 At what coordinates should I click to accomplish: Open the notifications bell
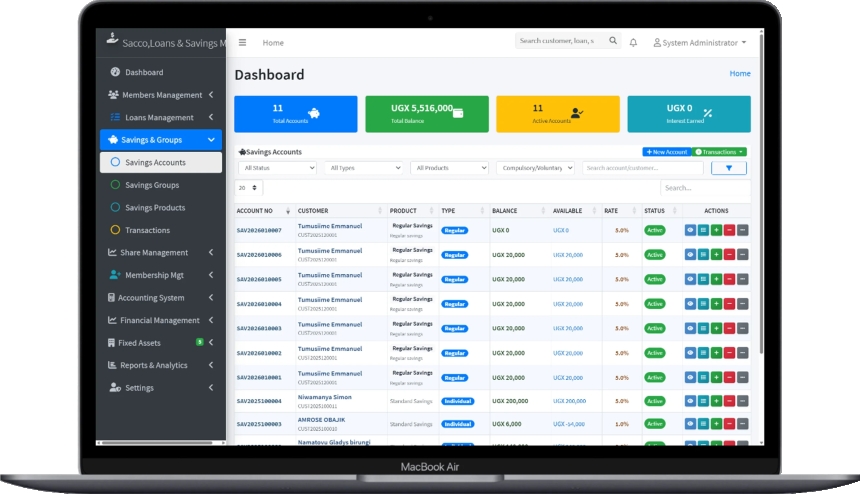633,43
